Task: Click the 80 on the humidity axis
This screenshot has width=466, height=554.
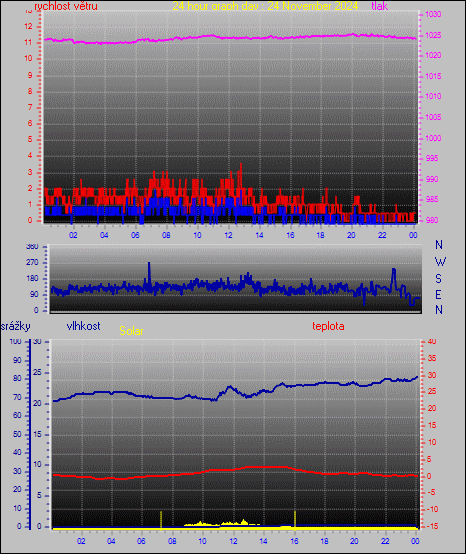Action: click(17, 378)
